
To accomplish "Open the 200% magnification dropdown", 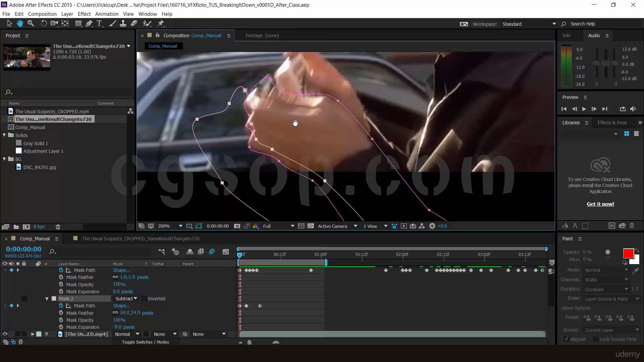I will 180,226.
